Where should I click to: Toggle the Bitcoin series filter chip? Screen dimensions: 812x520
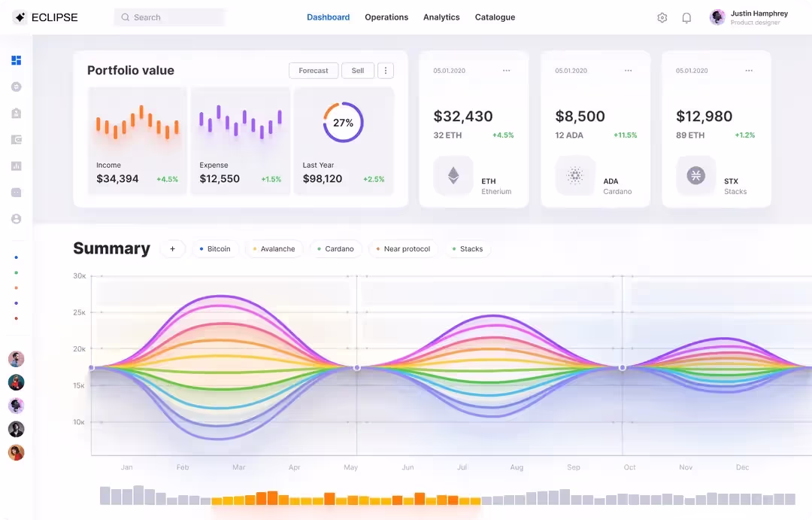pyautogui.click(x=216, y=249)
